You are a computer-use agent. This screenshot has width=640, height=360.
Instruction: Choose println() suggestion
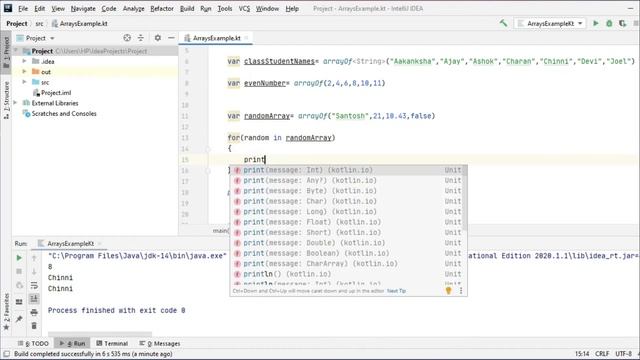coord(348,274)
